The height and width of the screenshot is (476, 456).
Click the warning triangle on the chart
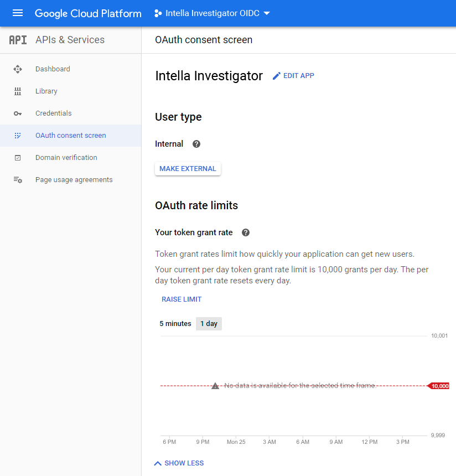(x=215, y=385)
